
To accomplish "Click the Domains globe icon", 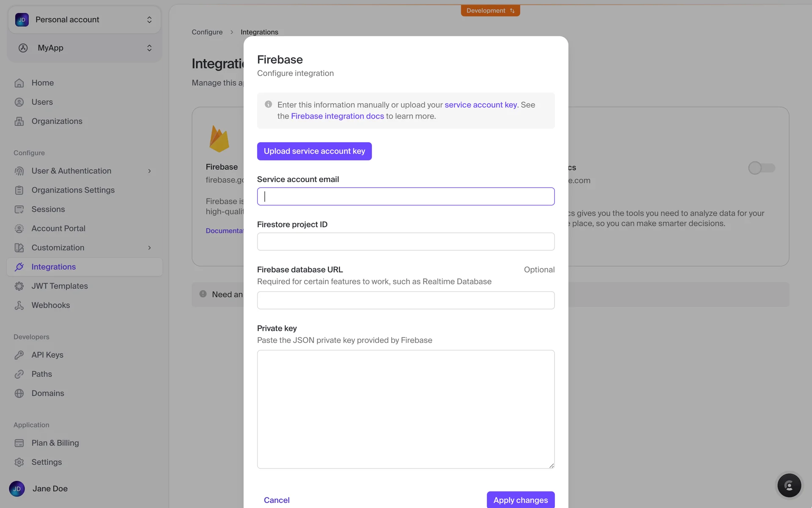I will click(x=19, y=393).
